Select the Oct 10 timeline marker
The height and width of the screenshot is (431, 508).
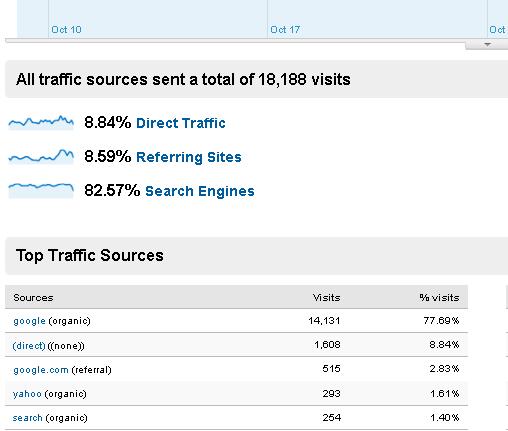point(66,30)
